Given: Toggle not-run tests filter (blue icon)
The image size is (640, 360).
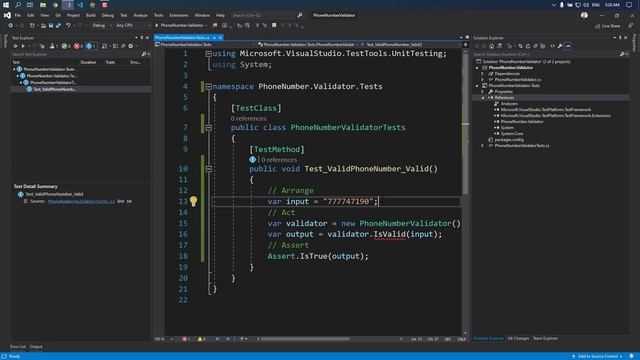Looking at the screenshot, I should pyautogui.click(x=91, y=46).
